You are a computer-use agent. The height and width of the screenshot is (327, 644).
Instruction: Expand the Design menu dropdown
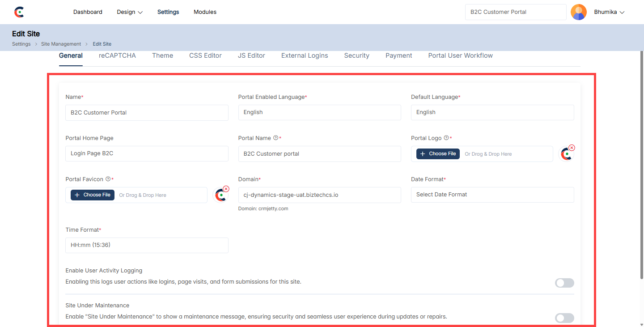click(129, 12)
